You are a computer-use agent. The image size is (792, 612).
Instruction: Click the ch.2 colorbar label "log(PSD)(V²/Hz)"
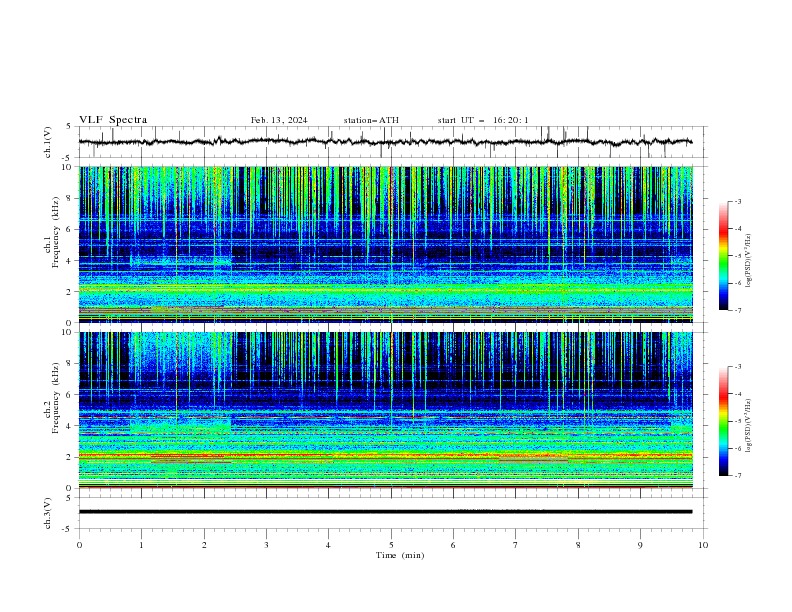(x=749, y=426)
